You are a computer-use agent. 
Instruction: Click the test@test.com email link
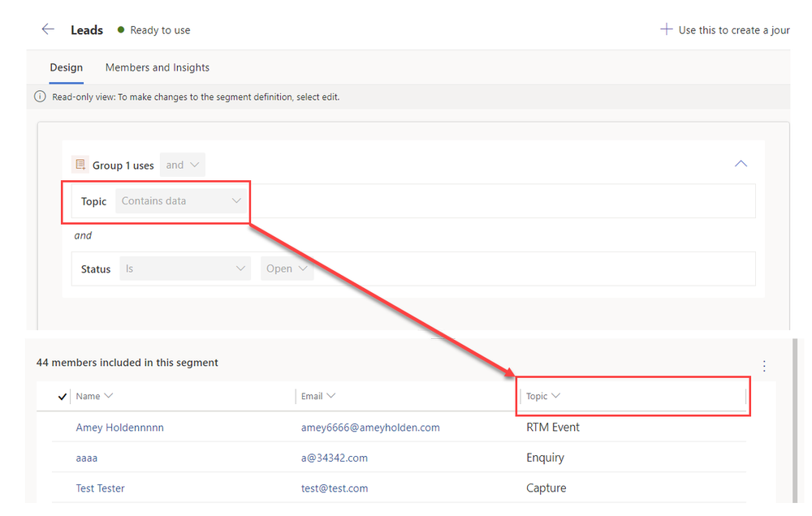point(335,488)
